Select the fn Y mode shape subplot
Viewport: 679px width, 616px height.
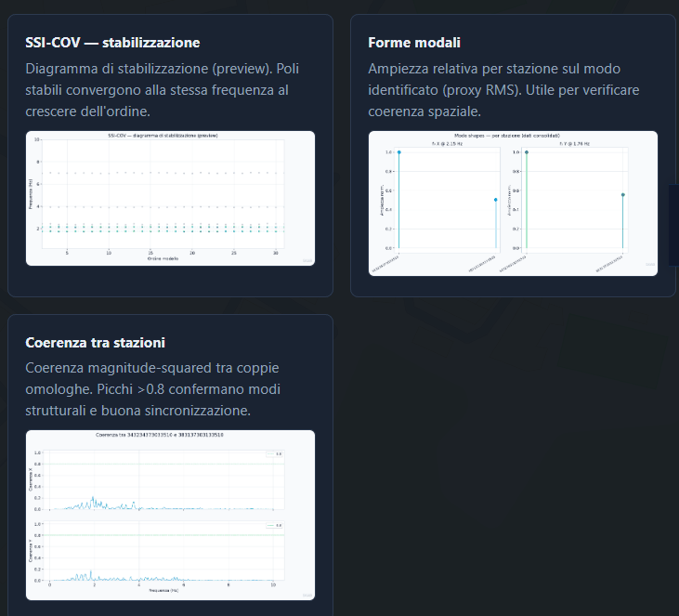point(574,200)
